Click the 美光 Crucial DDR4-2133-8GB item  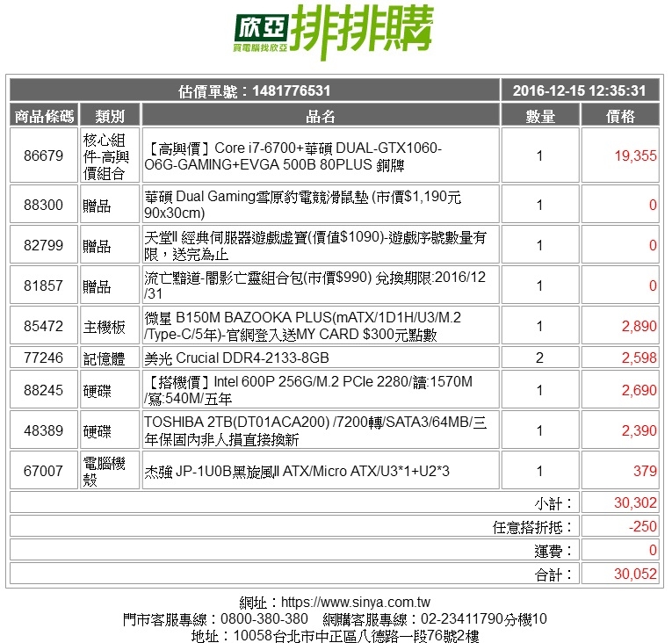pos(321,358)
